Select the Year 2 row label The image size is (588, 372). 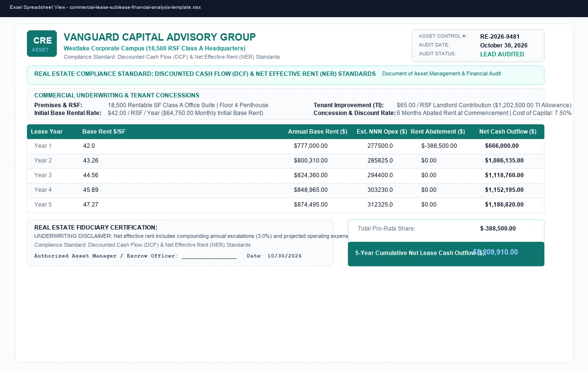tap(43, 161)
